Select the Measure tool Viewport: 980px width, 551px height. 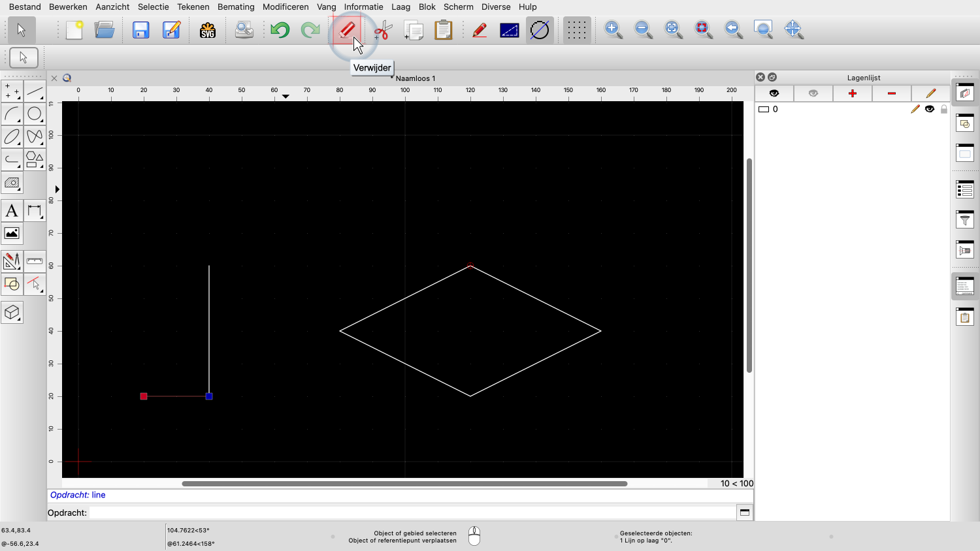pyautogui.click(x=35, y=261)
